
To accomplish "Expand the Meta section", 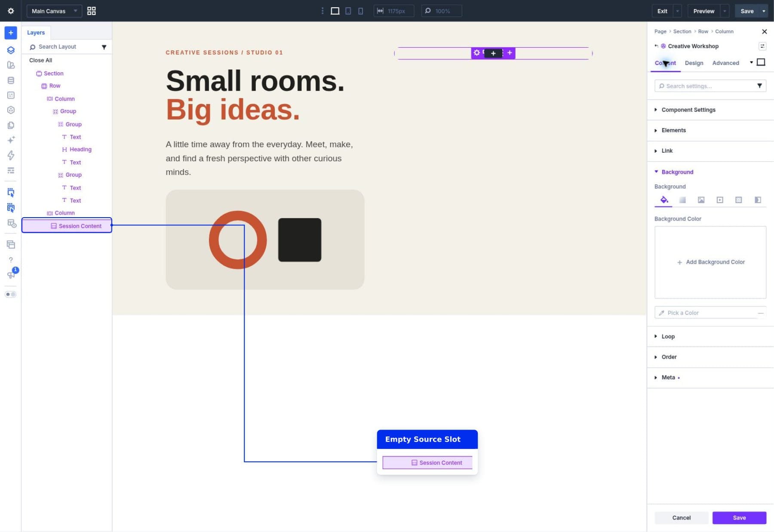I will [x=710, y=378].
